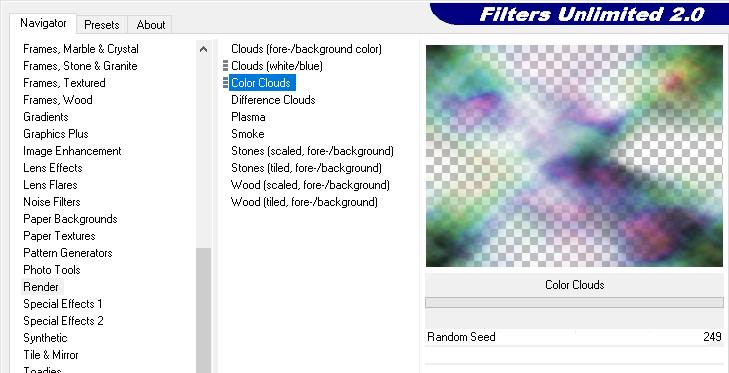729x373 pixels.
Task: Click the Color Clouds preview image
Action: 574,156
